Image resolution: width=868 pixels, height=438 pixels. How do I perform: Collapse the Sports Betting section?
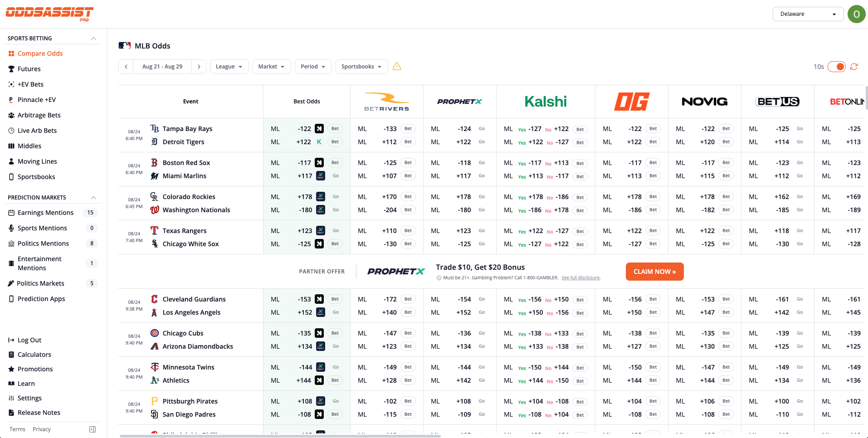[x=93, y=39]
